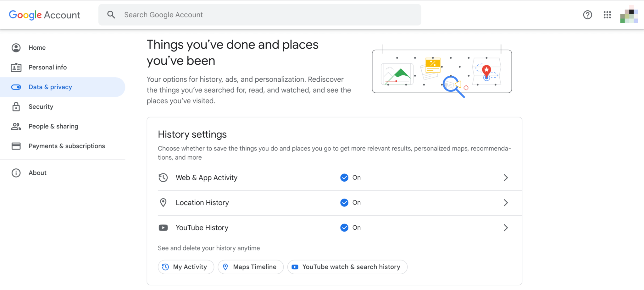This screenshot has width=644, height=290.
Task: Click 'See and delete your history anytime' text
Action: pos(209,248)
